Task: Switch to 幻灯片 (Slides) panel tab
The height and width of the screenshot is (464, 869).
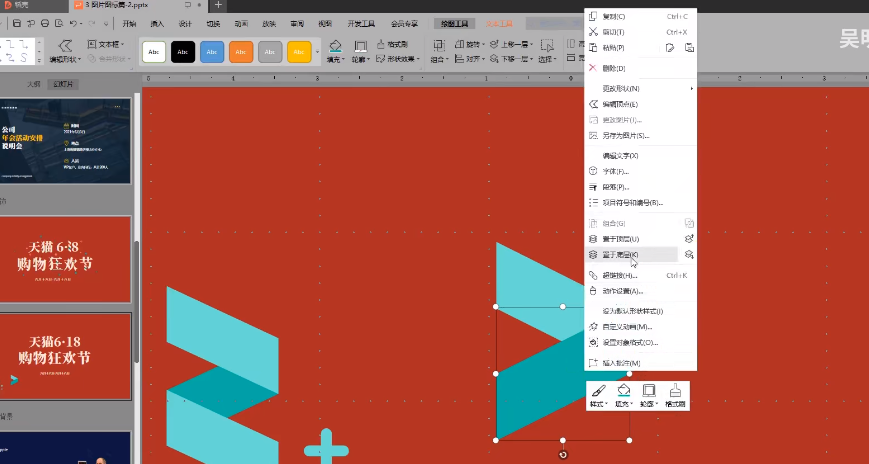Action: coord(63,84)
